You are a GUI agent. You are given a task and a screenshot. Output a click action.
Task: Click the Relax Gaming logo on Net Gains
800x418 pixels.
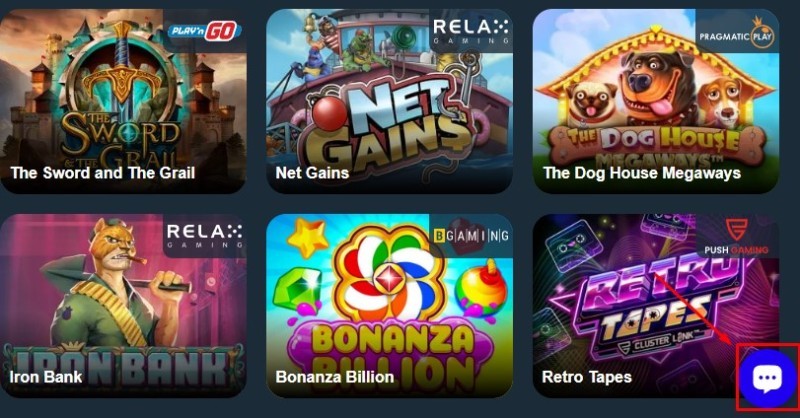click(x=470, y=31)
